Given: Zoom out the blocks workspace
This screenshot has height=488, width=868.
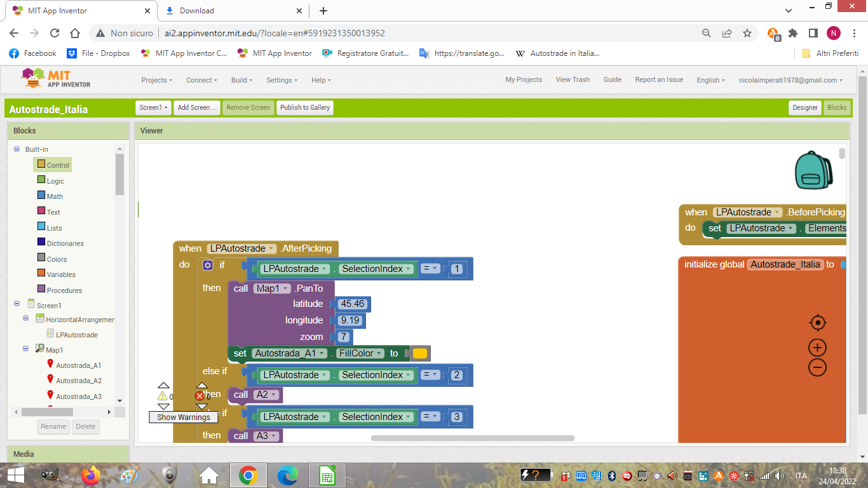Looking at the screenshot, I should click(x=818, y=367).
